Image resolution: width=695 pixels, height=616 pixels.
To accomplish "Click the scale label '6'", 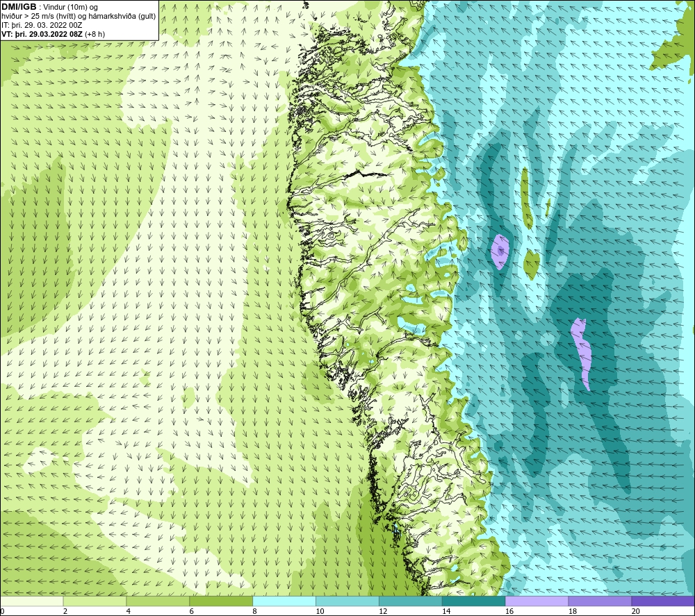I will [x=192, y=611].
